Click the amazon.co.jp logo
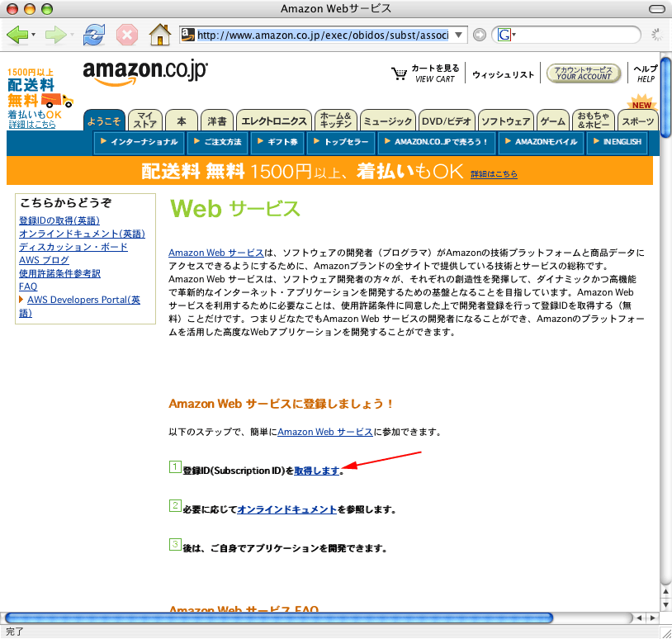 coord(145,73)
